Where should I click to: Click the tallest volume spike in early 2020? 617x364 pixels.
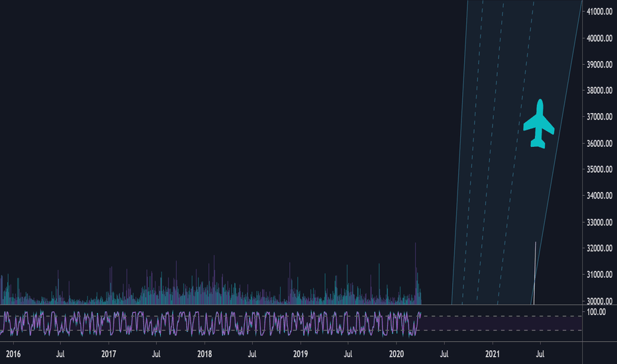[x=415, y=273]
